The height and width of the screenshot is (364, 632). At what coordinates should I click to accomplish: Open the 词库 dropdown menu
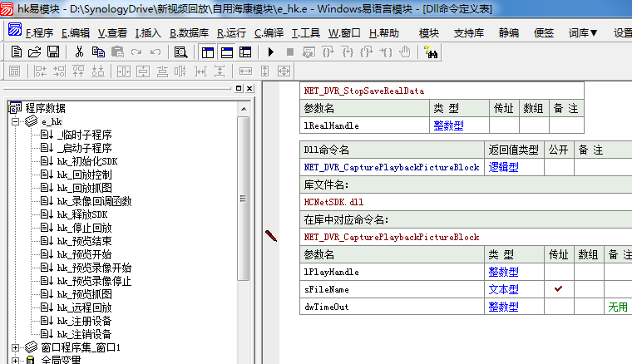point(584,33)
